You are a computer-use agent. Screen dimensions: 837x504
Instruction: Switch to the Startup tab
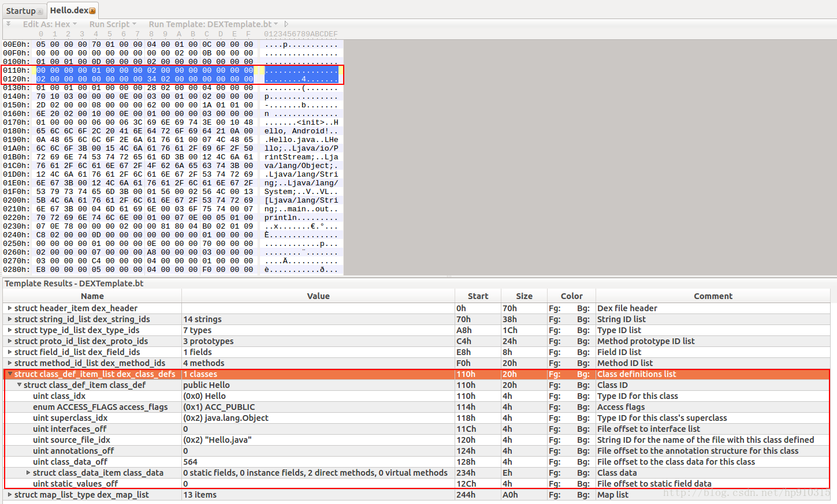[x=24, y=11]
